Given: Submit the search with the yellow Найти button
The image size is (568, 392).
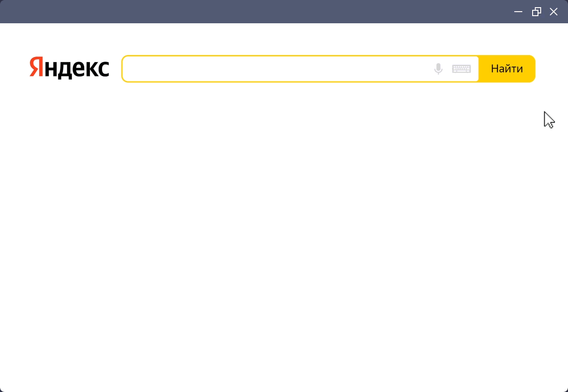Looking at the screenshot, I should tap(507, 69).
